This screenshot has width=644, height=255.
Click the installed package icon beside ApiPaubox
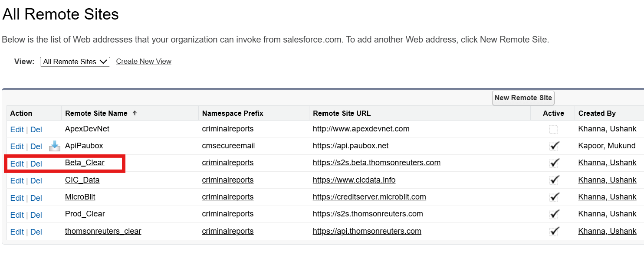click(x=55, y=146)
